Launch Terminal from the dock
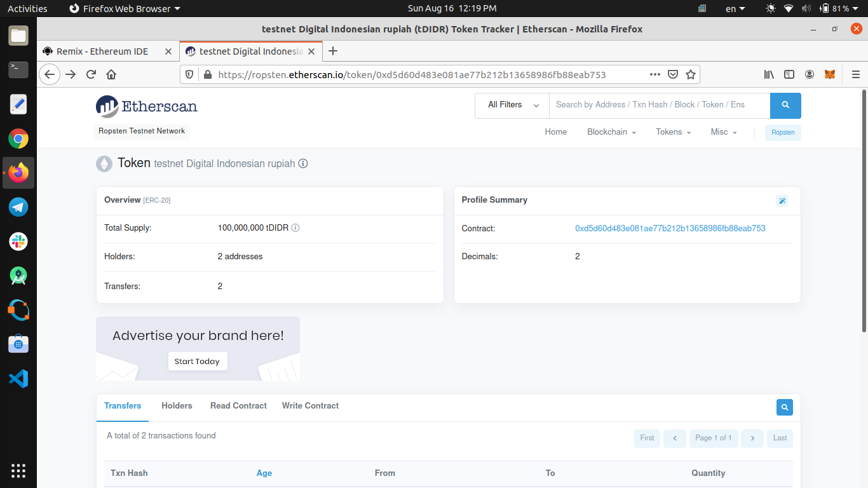The width and height of the screenshot is (868, 488). coord(18,70)
